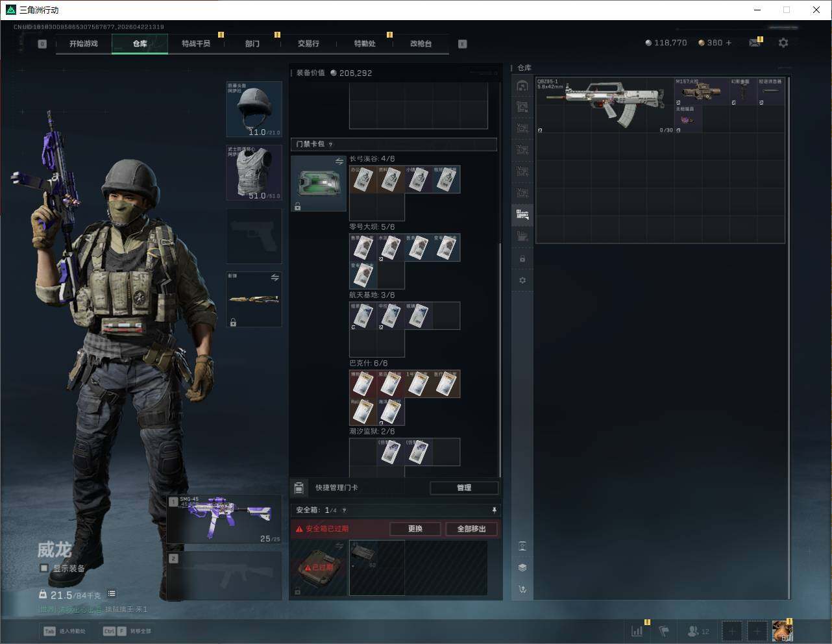Click the second plus team slot
Viewport: 832px width, 644px height.
pyautogui.click(x=757, y=630)
